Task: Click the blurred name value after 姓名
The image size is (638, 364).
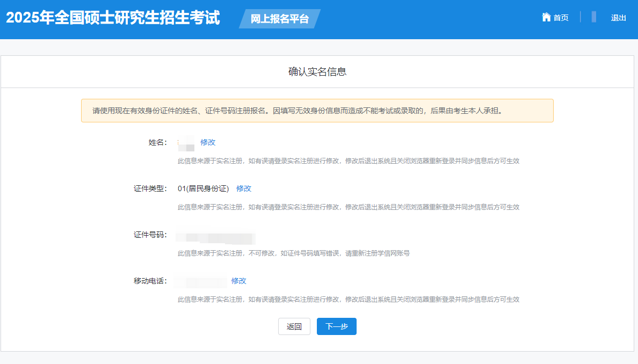Action: (186, 143)
